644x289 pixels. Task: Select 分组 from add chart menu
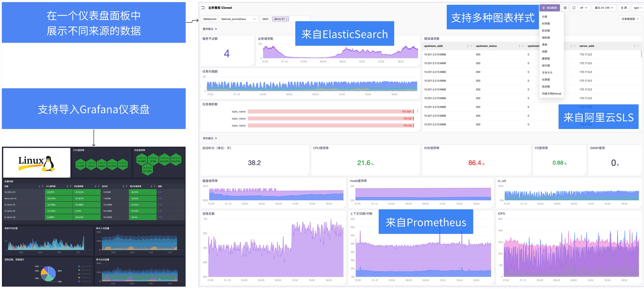pos(552,17)
